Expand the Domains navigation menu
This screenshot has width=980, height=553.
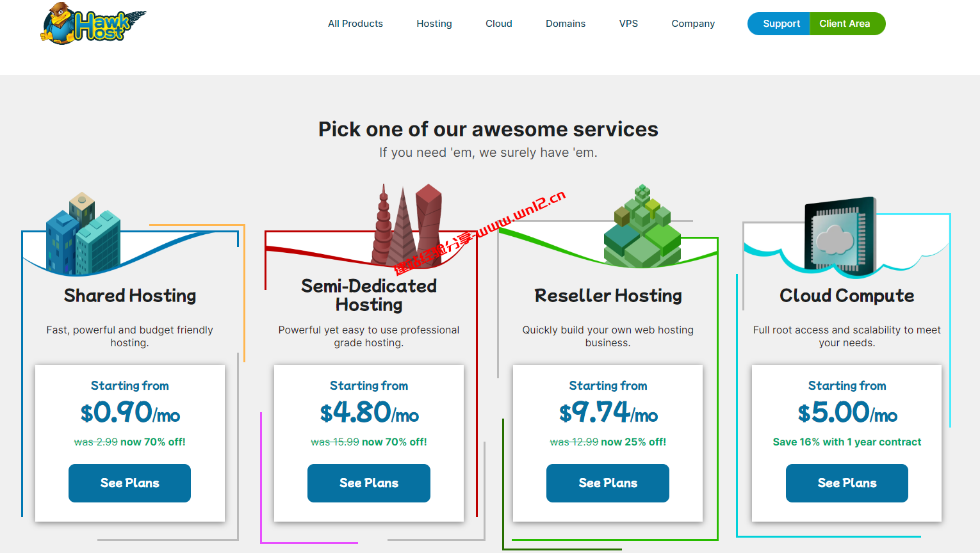(566, 24)
